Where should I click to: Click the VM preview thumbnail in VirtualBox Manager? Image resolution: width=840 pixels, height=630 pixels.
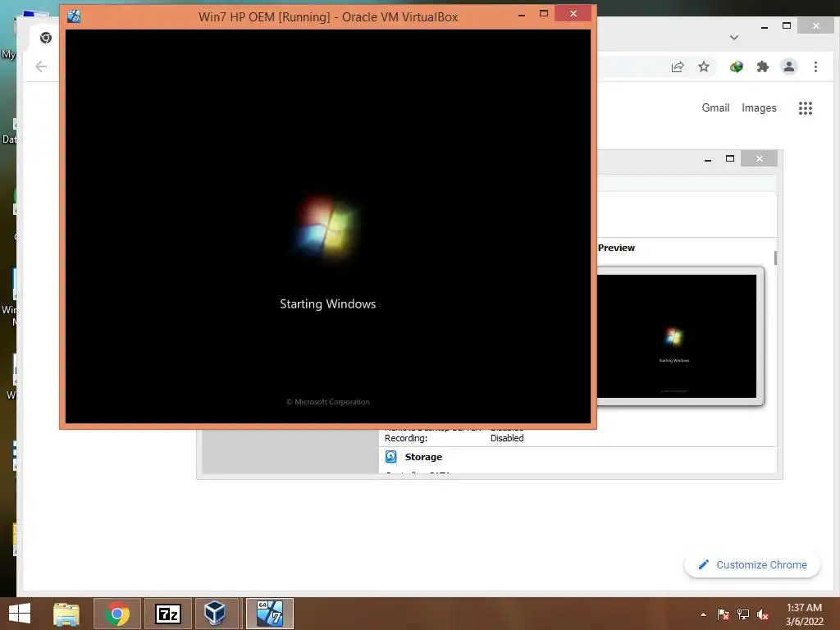click(x=677, y=336)
